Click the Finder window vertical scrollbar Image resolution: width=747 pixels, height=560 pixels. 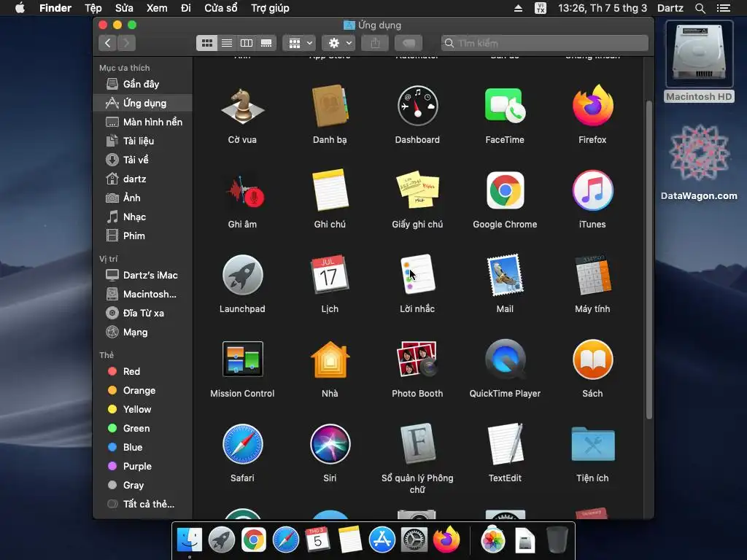(x=649, y=260)
